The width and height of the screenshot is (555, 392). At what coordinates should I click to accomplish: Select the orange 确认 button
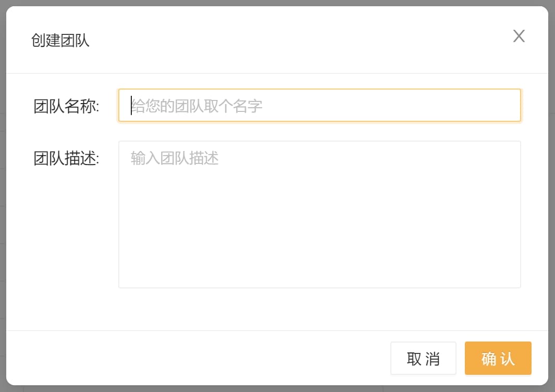click(x=498, y=358)
